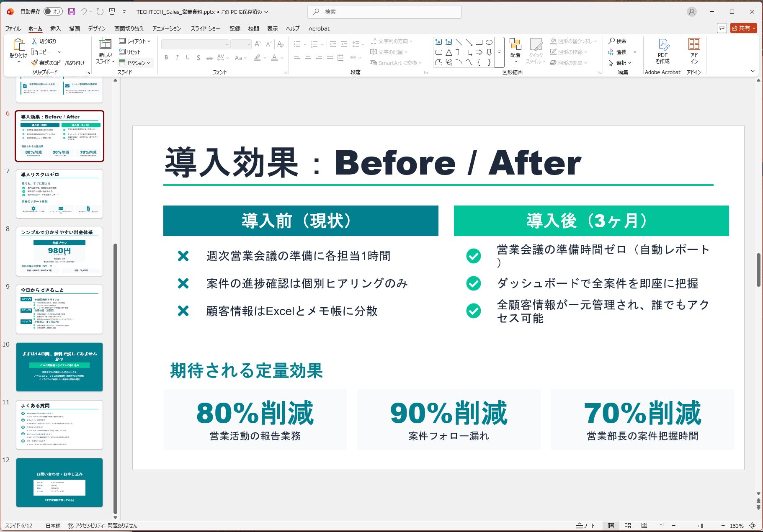Image resolution: width=763 pixels, height=532 pixels.
Task: Cut selection with 切り取り scissors
Action: coord(44,41)
